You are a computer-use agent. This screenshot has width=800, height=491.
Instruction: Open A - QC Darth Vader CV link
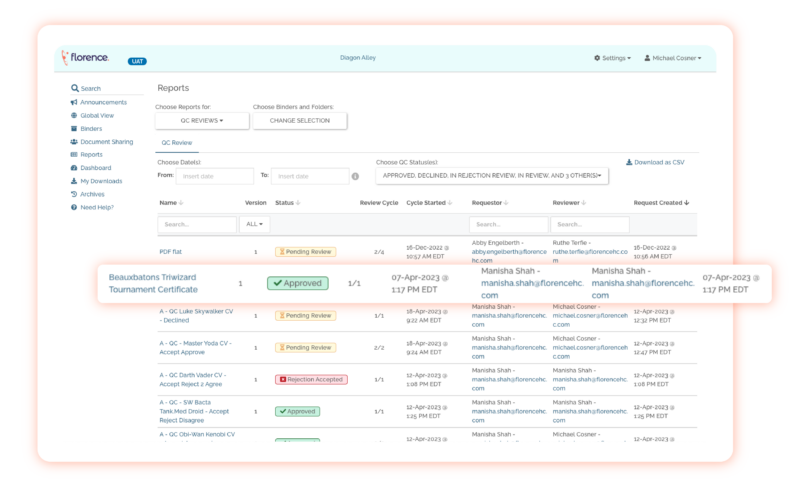(x=192, y=379)
